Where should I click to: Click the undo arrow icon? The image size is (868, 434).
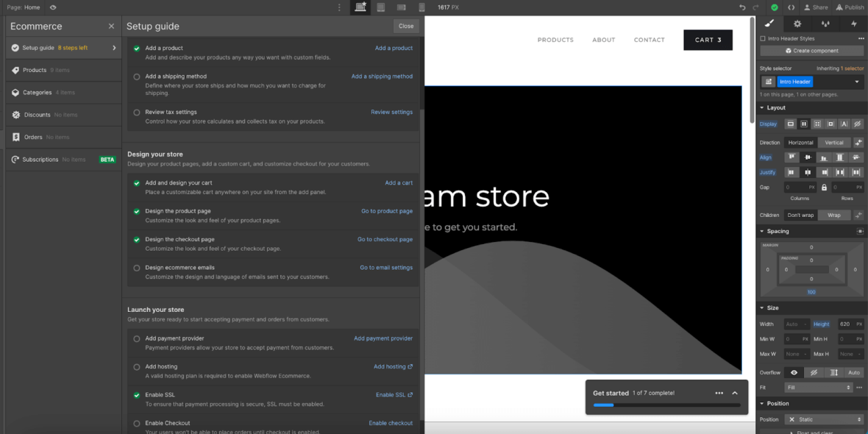742,7
